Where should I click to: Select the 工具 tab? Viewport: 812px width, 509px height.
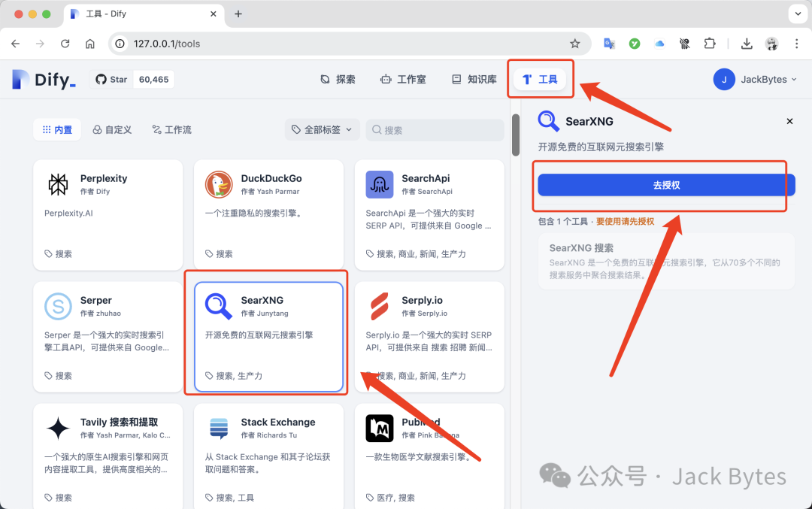click(x=540, y=79)
